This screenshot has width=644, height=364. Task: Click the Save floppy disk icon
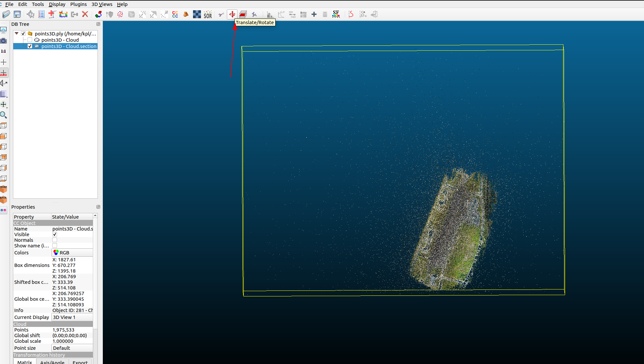coord(17,14)
